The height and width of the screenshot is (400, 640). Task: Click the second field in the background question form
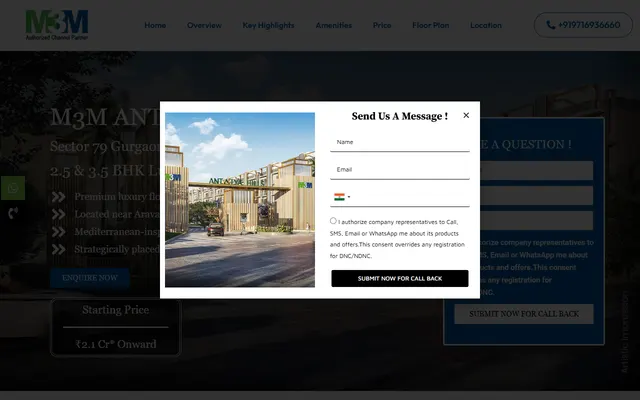(536, 196)
